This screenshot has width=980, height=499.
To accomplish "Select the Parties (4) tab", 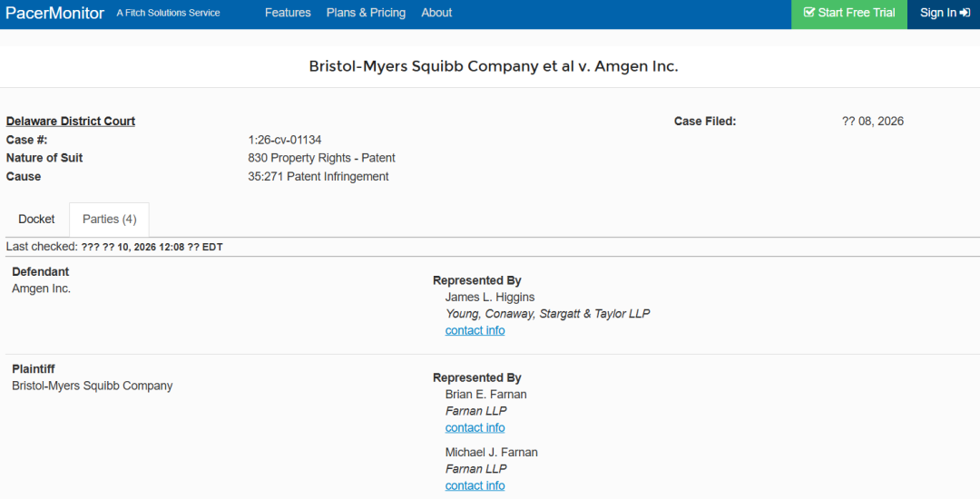I will click(x=110, y=220).
